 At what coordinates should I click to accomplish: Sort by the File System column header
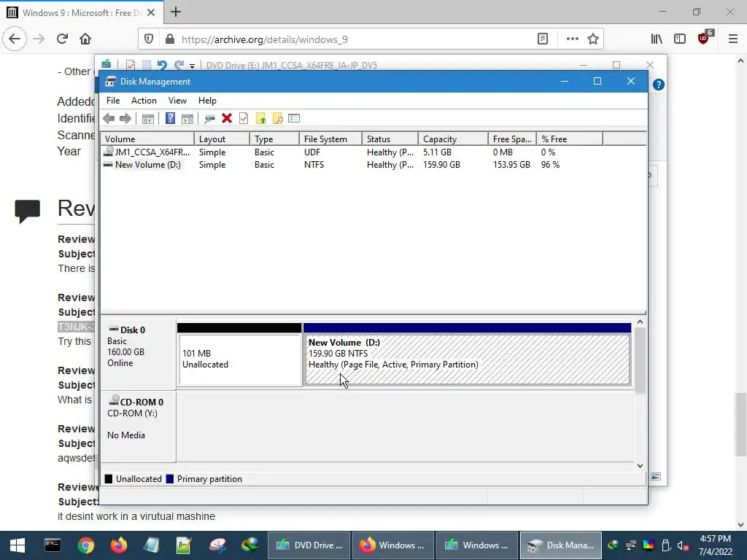pos(330,139)
